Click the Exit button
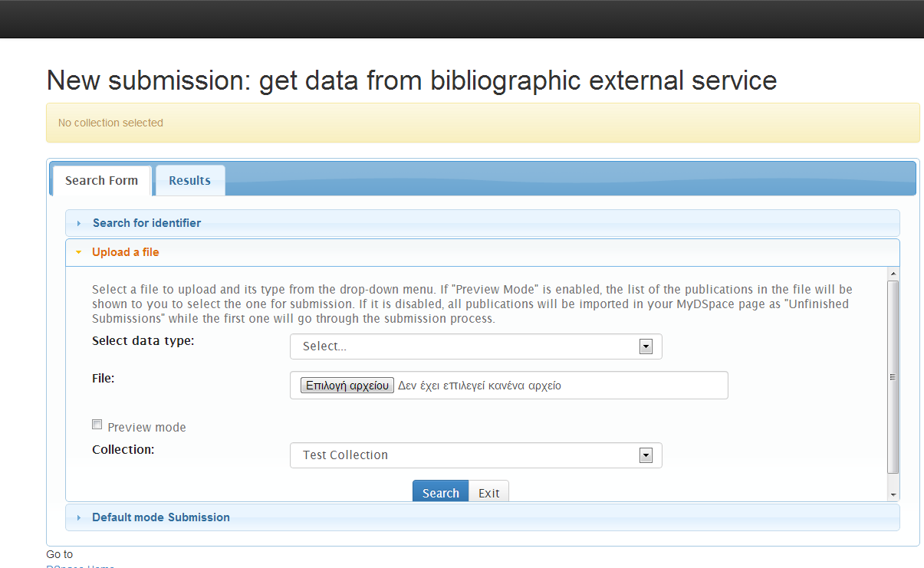The width and height of the screenshot is (924, 568). click(x=488, y=492)
